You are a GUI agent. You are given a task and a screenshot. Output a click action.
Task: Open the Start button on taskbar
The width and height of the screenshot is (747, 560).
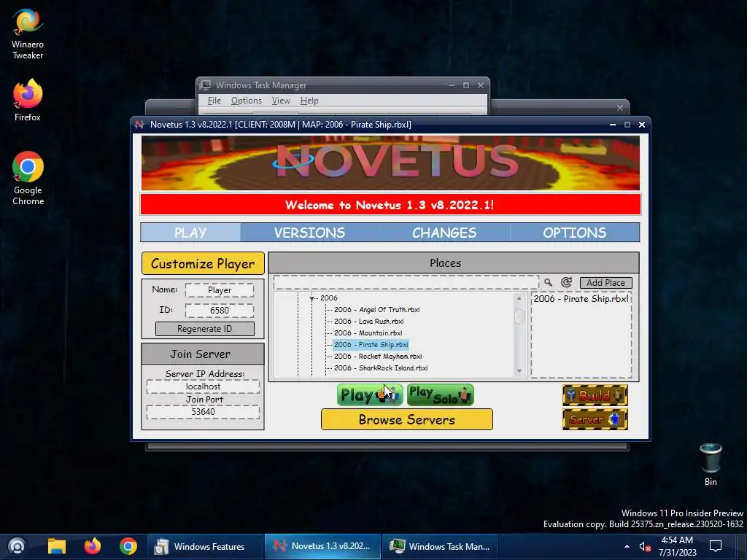click(x=18, y=546)
